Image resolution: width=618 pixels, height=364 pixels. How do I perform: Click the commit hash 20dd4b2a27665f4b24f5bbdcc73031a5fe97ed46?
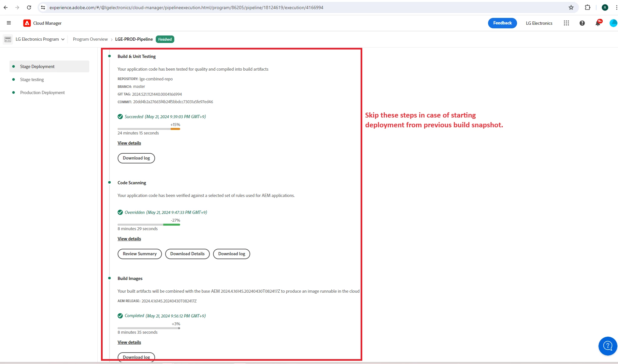click(173, 102)
